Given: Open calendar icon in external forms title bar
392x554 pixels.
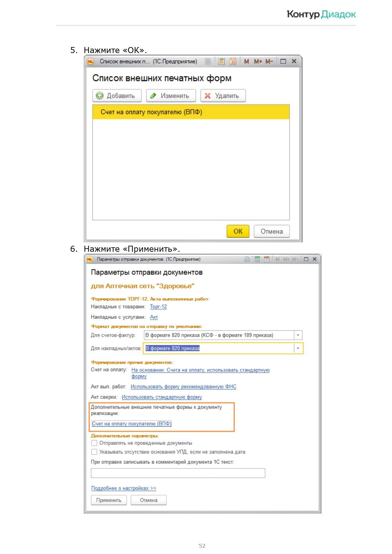Looking at the screenshot, I should point(233,61).
